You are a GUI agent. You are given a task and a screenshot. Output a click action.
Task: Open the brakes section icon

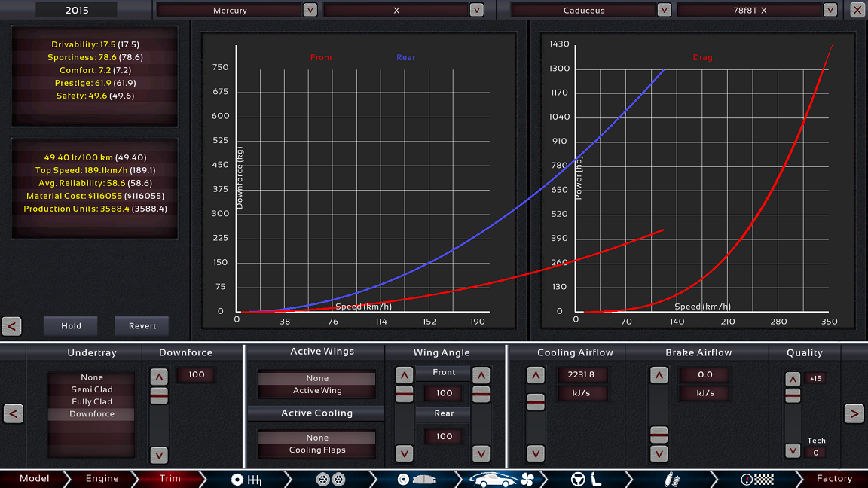pyautogui.click(x=416, y=479)
